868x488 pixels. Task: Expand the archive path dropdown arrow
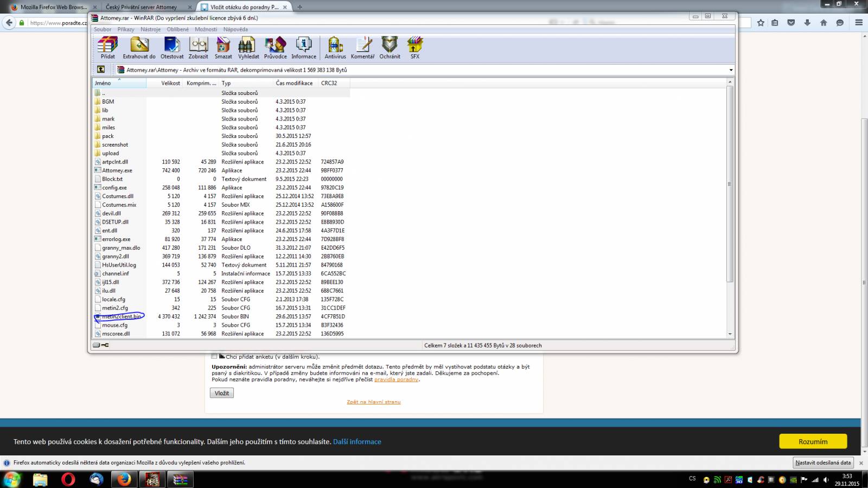pyautogui.click(x=731, y=70)
